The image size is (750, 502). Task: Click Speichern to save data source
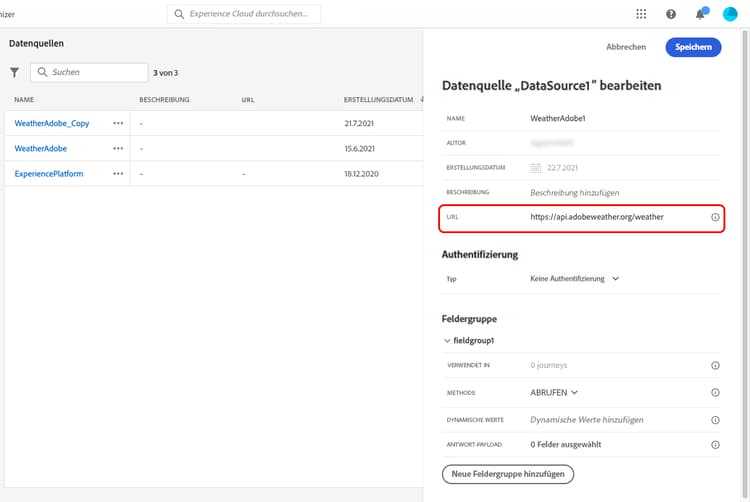pyautogui.click(x=693, y=47)
